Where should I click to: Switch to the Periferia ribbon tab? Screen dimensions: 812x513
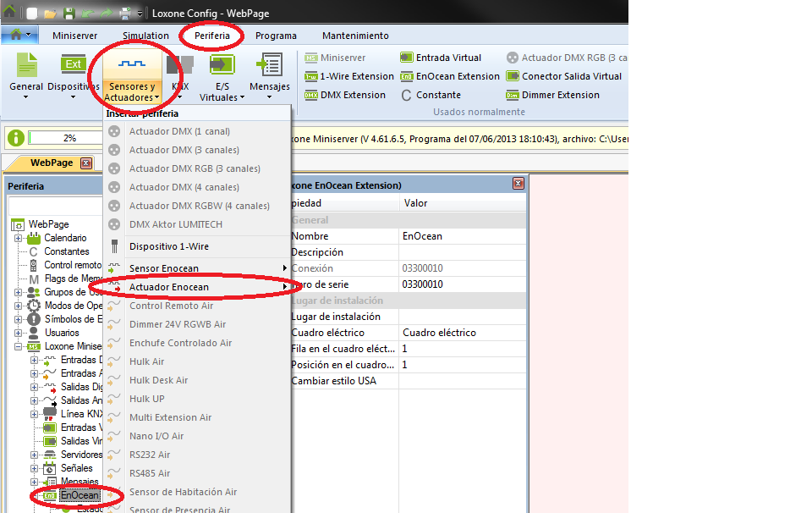(x=211, y=36)
